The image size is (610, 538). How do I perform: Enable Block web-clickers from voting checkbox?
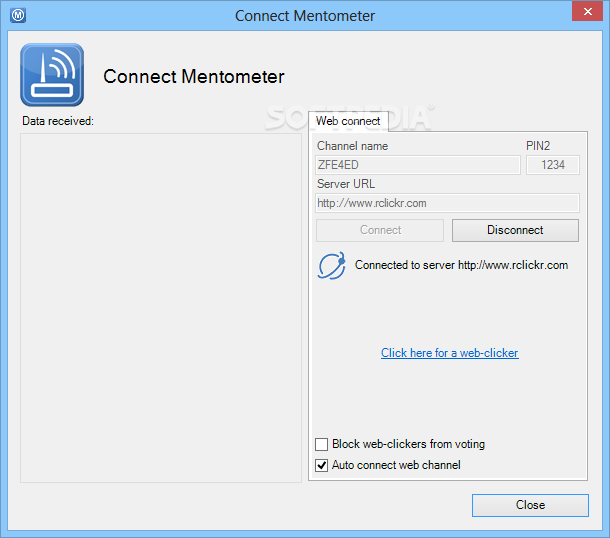click(321, 444)
